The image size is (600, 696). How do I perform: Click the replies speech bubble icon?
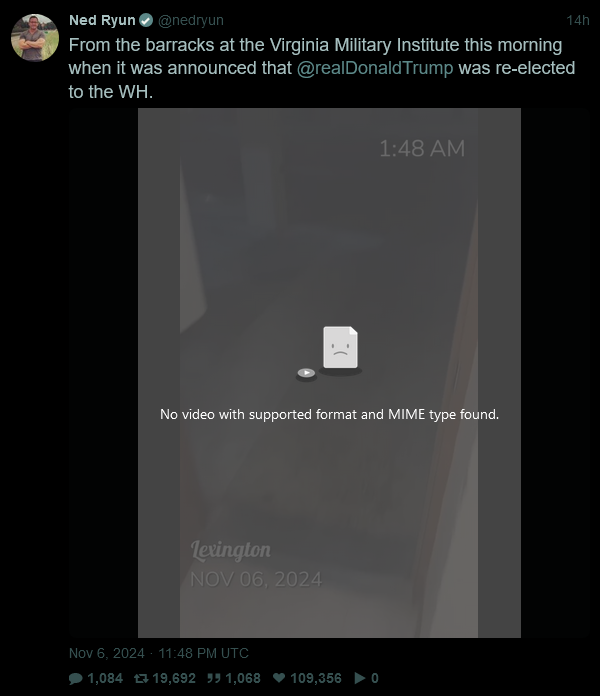[76, 678]
